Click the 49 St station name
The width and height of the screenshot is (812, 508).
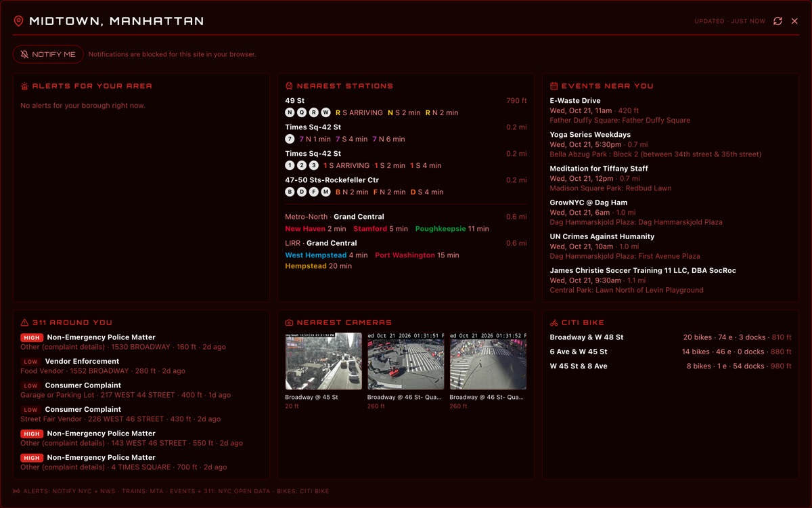[x=294, y=101]
